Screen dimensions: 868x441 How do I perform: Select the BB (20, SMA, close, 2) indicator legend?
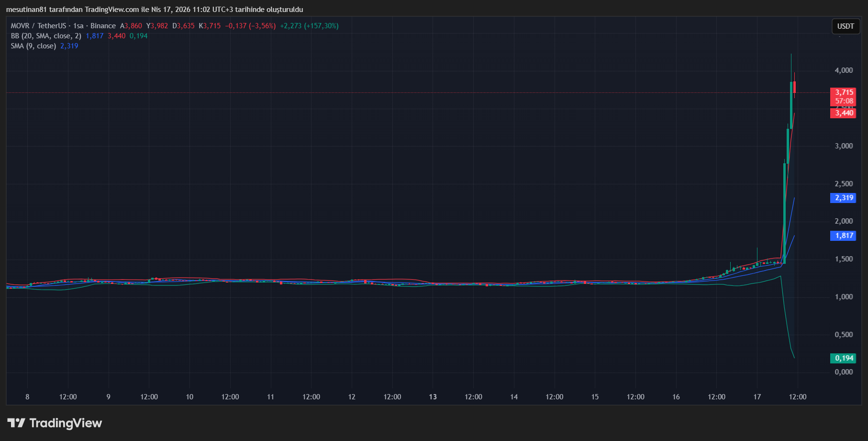[x=46, y=36]
